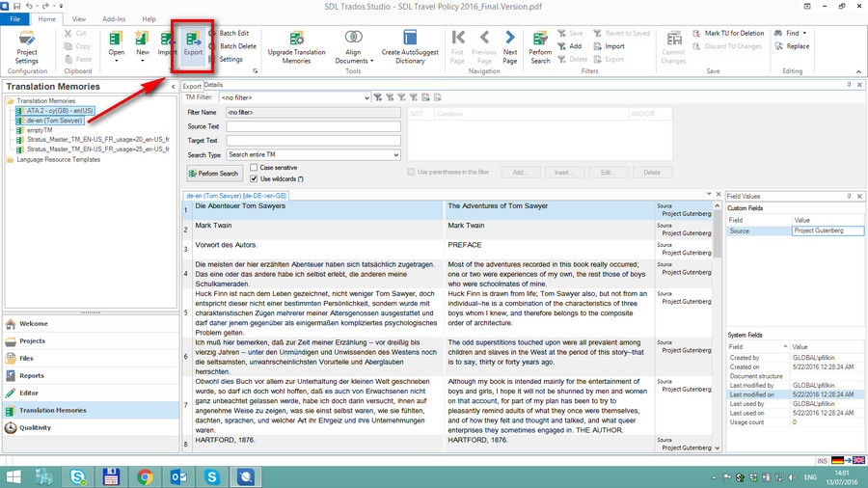Image resolution: width=868 pixels, height=488 pixels.
Task: Expand the Align Documents dropdown arrow
Action: tap(372, 61)
